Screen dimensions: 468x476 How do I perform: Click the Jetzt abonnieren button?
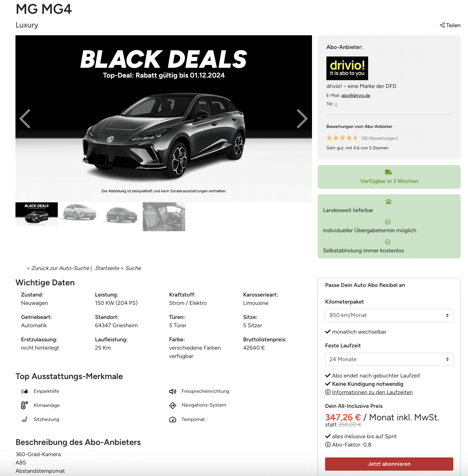click(389, 464)
